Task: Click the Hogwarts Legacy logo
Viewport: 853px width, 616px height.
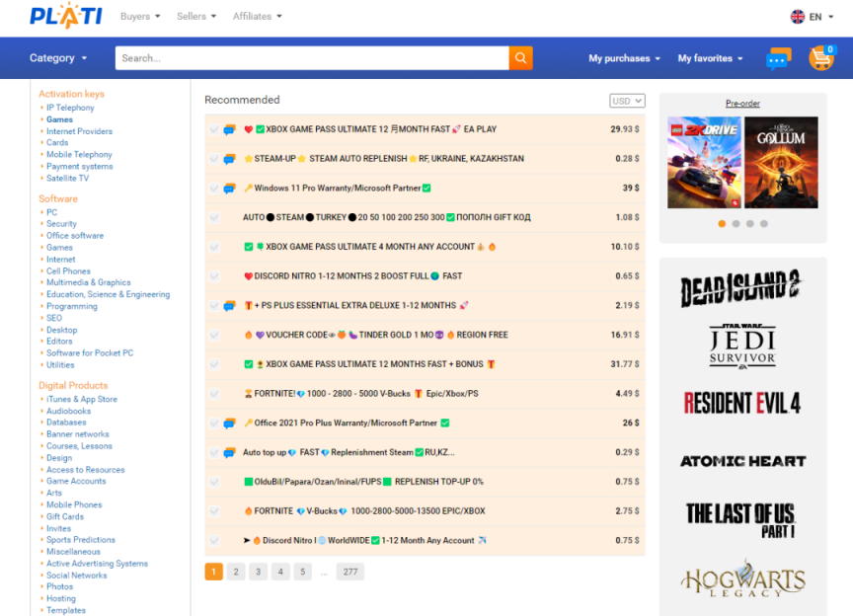Action: [742, 578]
